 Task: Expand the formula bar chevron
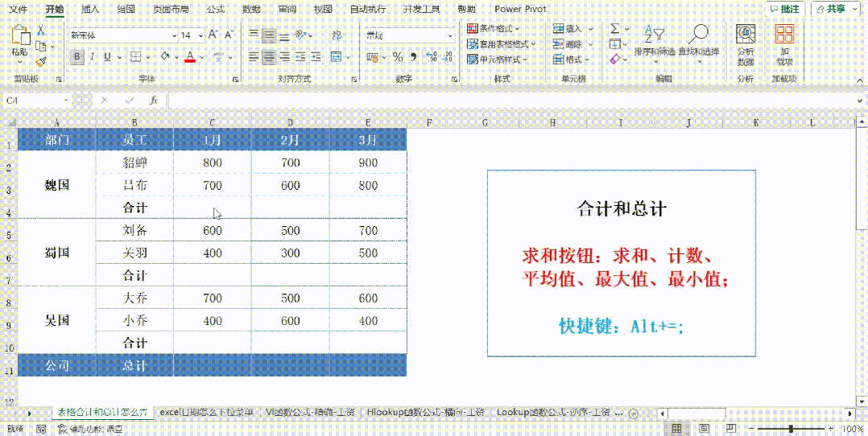pyautogui.click(x=860, y=100)
